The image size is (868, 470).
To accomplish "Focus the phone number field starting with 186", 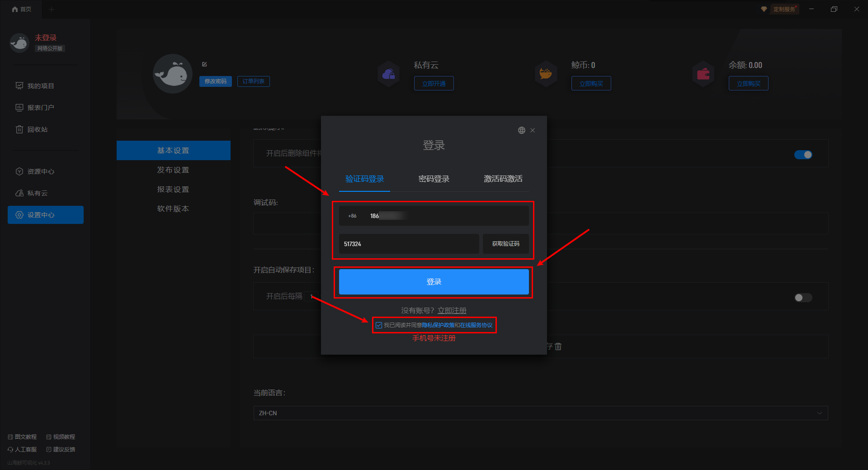I will pos(434,216).
